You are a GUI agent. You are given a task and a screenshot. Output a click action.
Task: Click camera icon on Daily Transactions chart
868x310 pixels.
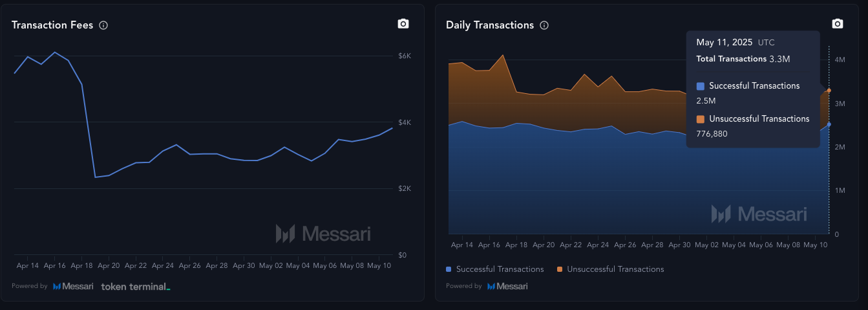[837, 24]
